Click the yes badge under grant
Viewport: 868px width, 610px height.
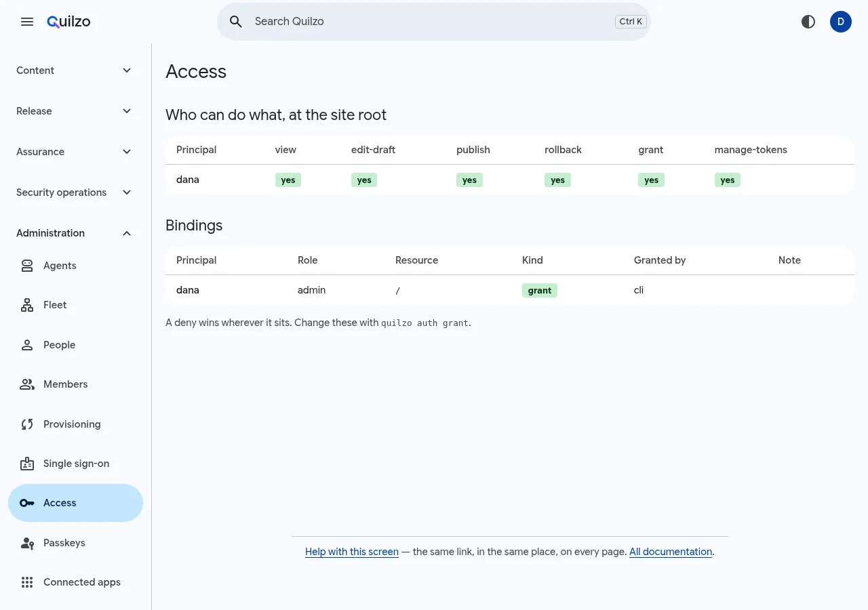point(651,180)
